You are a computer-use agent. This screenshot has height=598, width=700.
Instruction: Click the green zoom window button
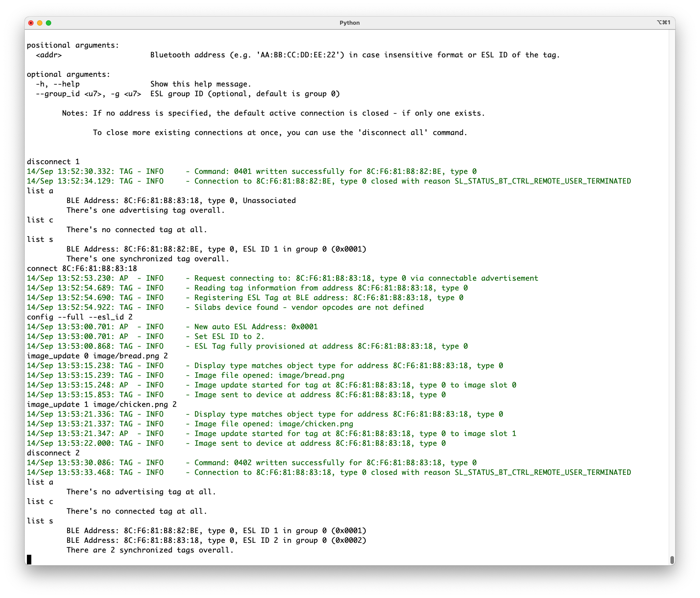49,23
